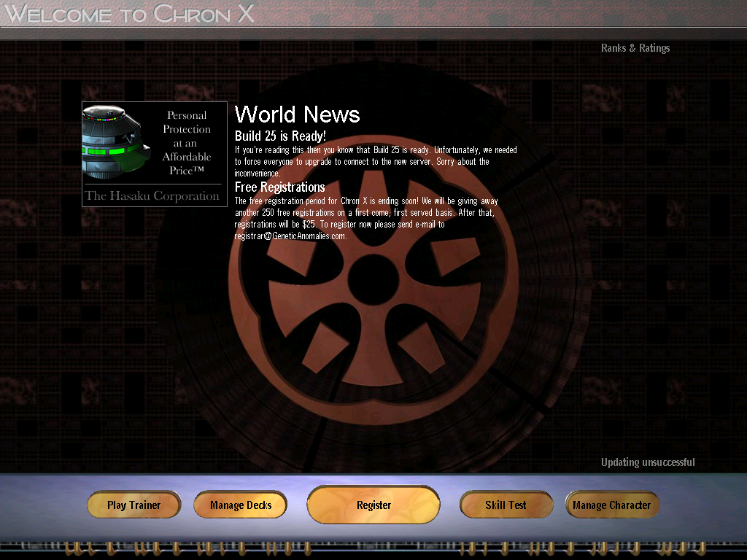
Task: Click "The Hasaku Corporation" caption text
Action: coord(152,195)
